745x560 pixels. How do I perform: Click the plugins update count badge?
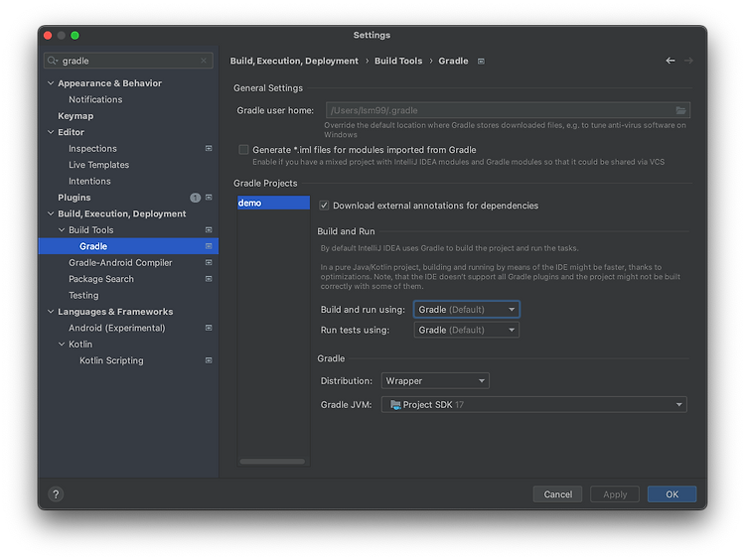(x=195, y=198)
